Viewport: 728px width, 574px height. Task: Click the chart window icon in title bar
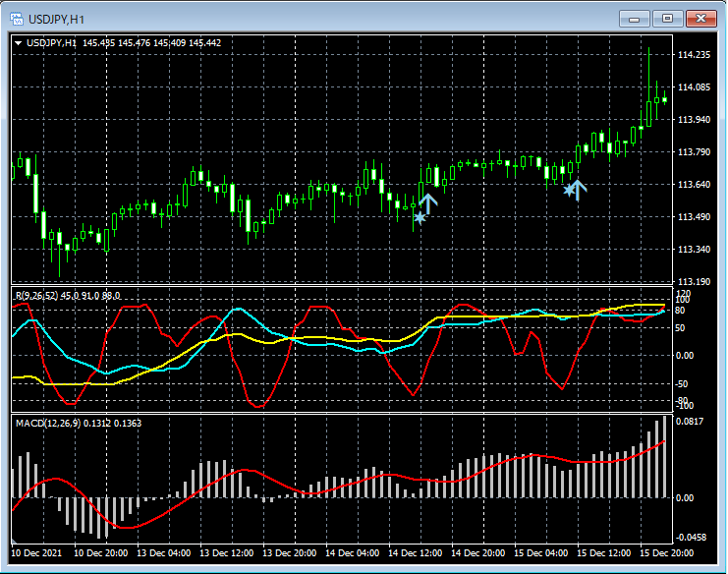[x=17, y=19]
